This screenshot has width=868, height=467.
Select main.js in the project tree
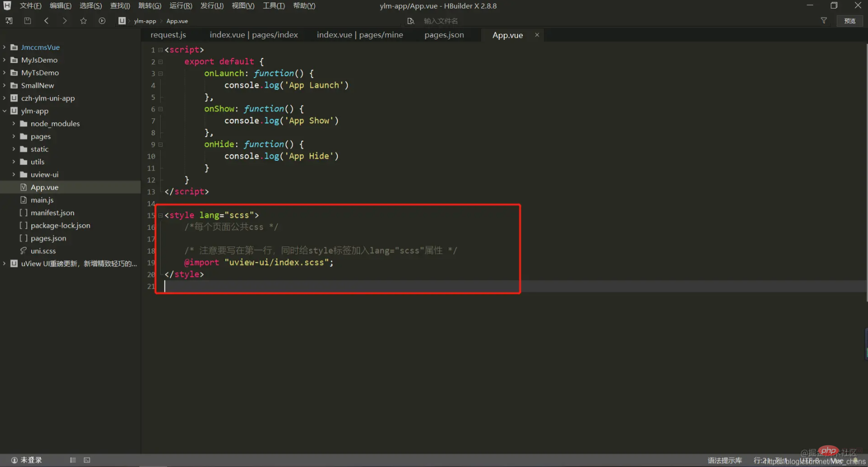point(42,200)
